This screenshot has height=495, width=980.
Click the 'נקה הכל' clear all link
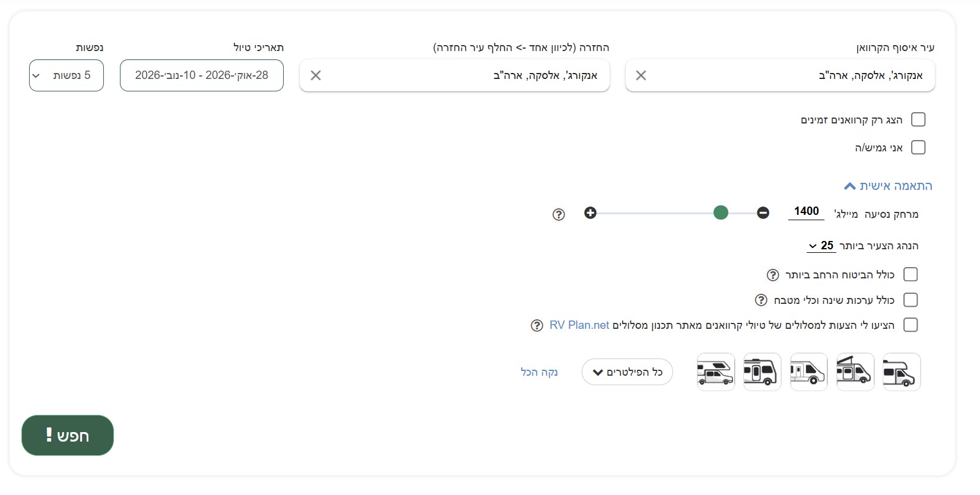[539, 372]
